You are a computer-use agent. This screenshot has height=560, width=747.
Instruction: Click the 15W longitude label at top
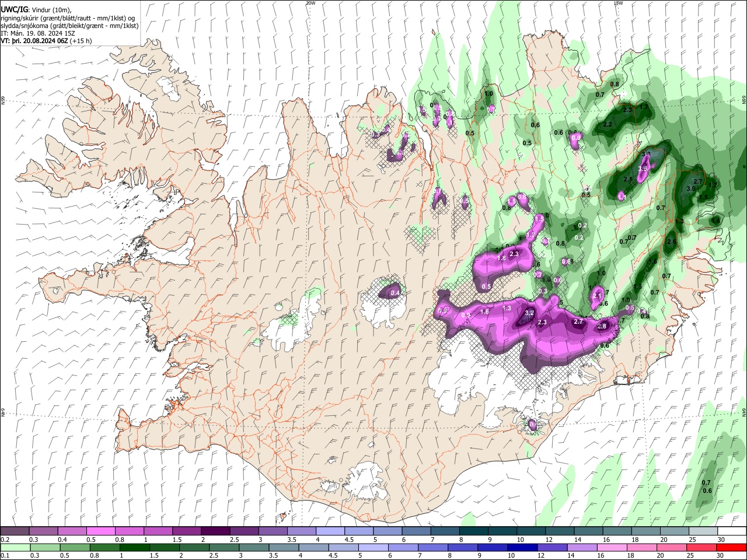click(618, 3)
